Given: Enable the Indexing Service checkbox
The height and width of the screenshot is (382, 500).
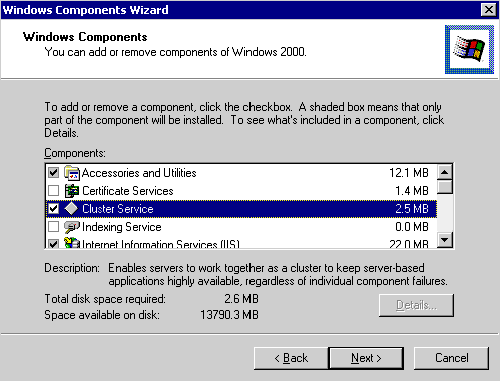Looking at the screenshot, I should pos(54,227).
